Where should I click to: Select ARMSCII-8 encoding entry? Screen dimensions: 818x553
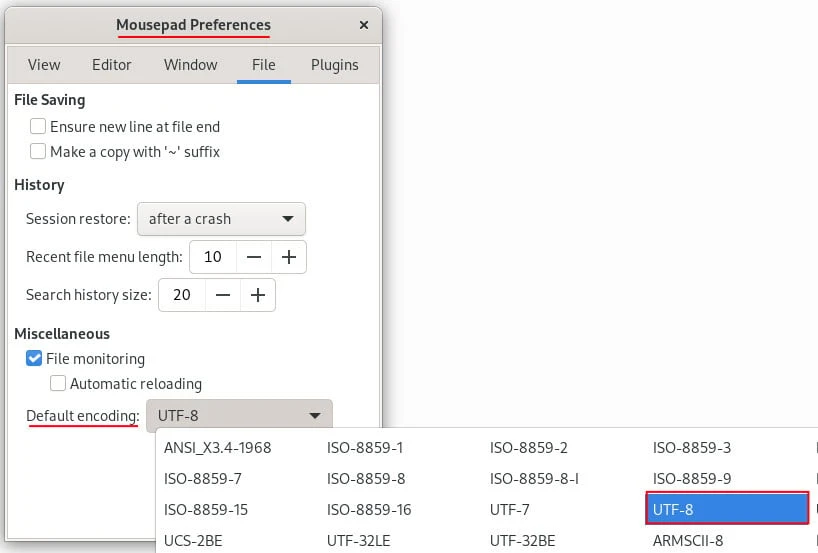click(x=688, y=540)
